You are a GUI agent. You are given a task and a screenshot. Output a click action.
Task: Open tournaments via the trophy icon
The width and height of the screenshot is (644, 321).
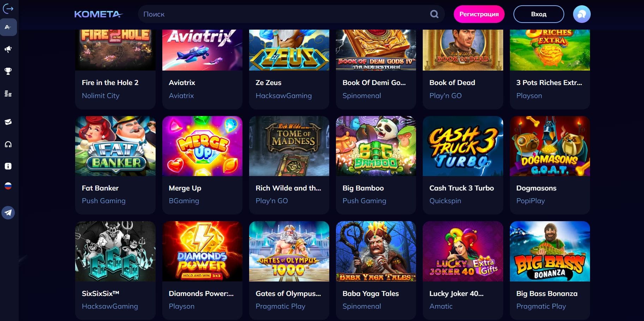click(x=8, y=71)
